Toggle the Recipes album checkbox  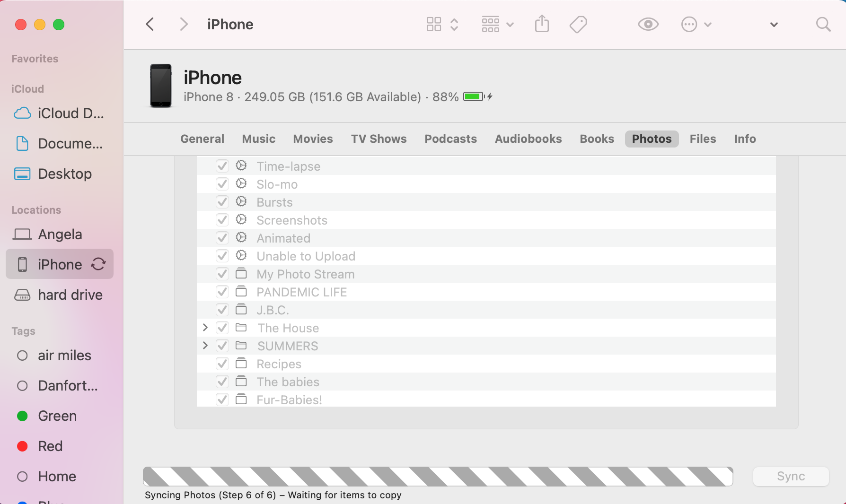tap(222, 364)
